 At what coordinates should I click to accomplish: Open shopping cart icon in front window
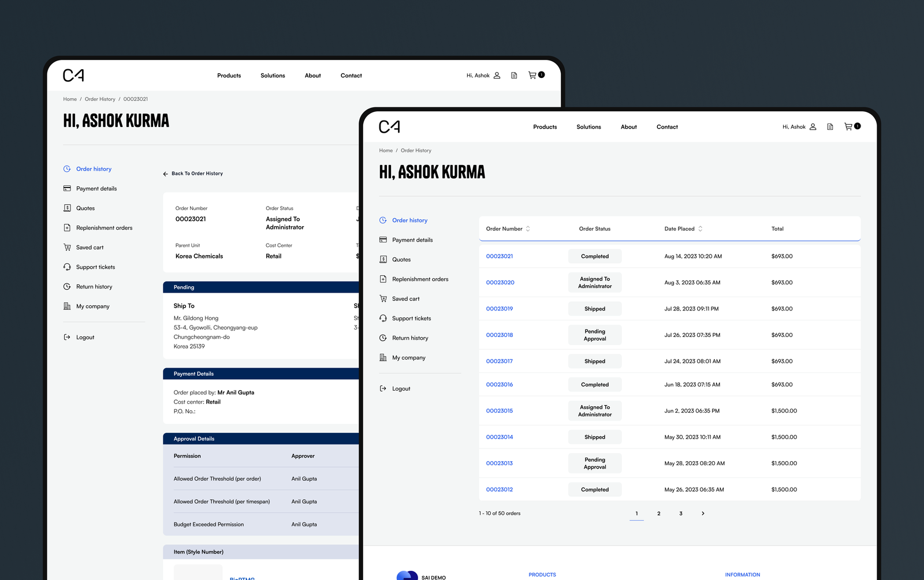848,127
